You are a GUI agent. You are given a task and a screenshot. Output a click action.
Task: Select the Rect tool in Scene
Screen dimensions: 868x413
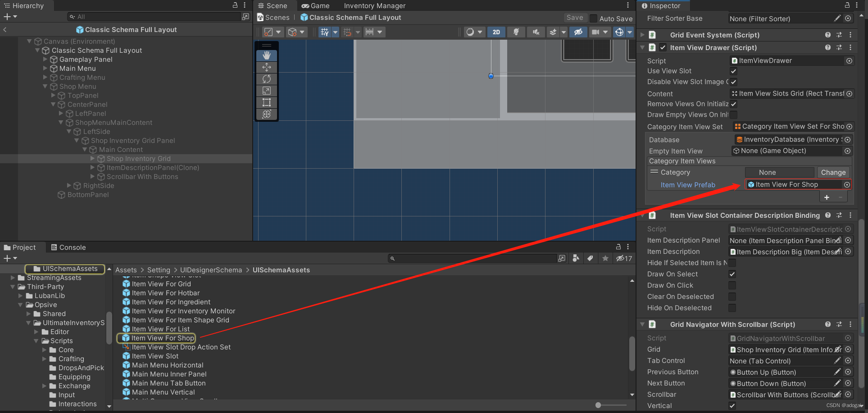tap(267, 102)
